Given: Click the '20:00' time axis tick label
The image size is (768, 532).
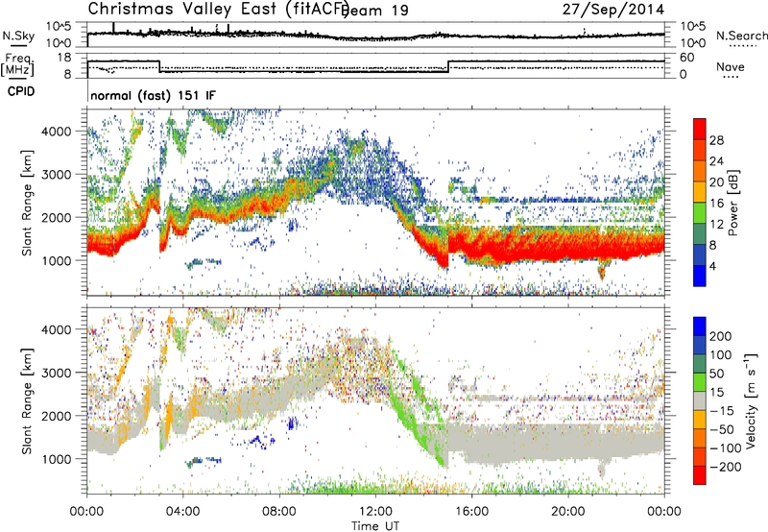Looking at the screenshot, I should (x=568, y=511).
